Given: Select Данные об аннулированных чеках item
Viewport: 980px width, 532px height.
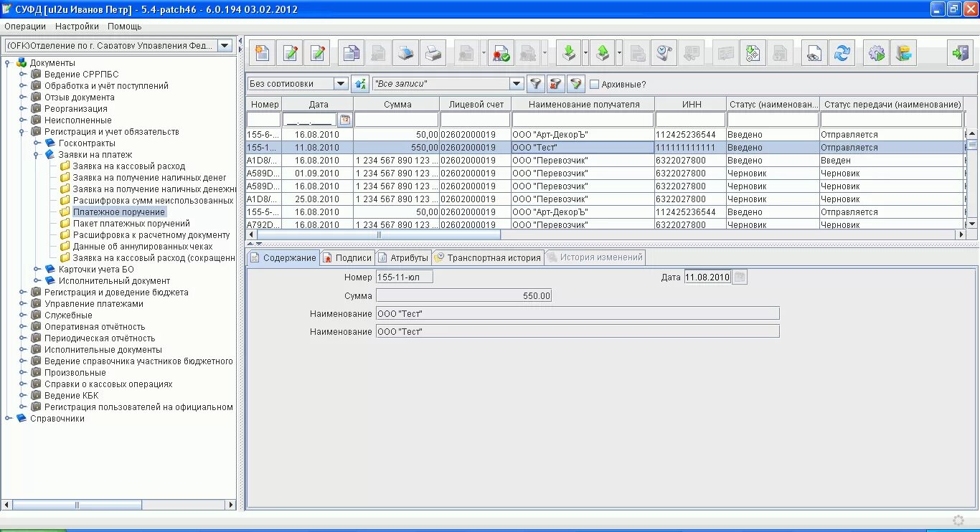Looking at the screenshot, I should [x=143, y=246].
